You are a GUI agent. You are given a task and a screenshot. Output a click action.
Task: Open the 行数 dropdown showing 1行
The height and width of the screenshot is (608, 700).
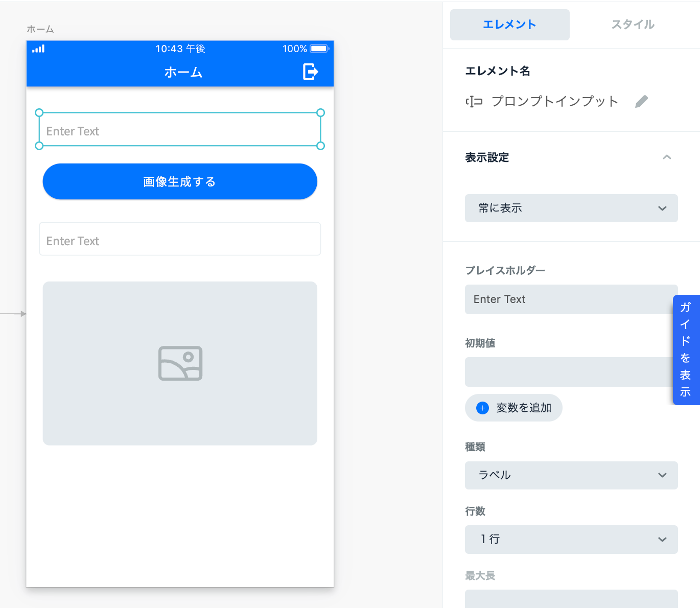point(571,539)
